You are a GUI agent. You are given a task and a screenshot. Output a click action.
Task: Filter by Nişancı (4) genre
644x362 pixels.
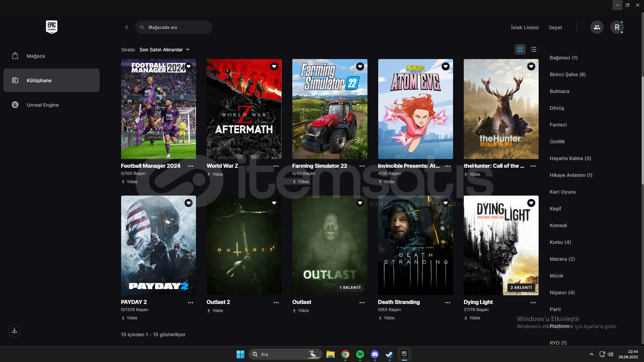pyautogui.click(x=562, y=293)
